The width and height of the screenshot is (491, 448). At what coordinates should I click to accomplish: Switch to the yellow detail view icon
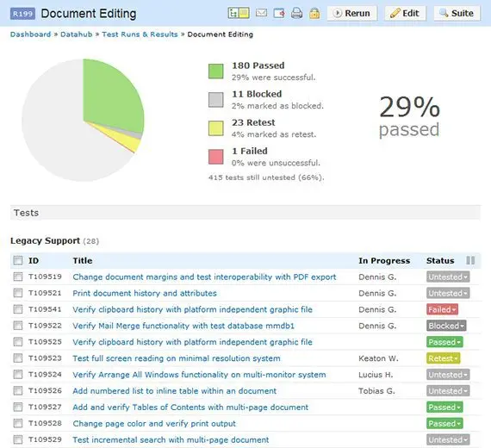[245, 13]
